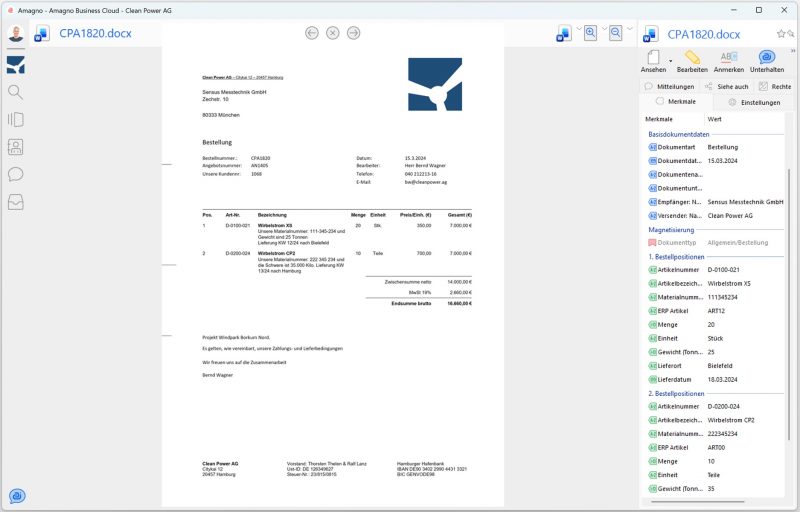Click the Dokumentenname empty value field
Screen dimensions: 800x512
pos(745,175)
